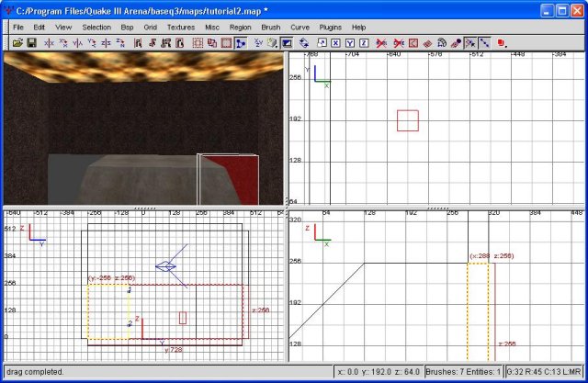The width and height of the screenshot is (588, 383).
Task: Click the red diamond patch wireframe icon
Action: point(427,43)
